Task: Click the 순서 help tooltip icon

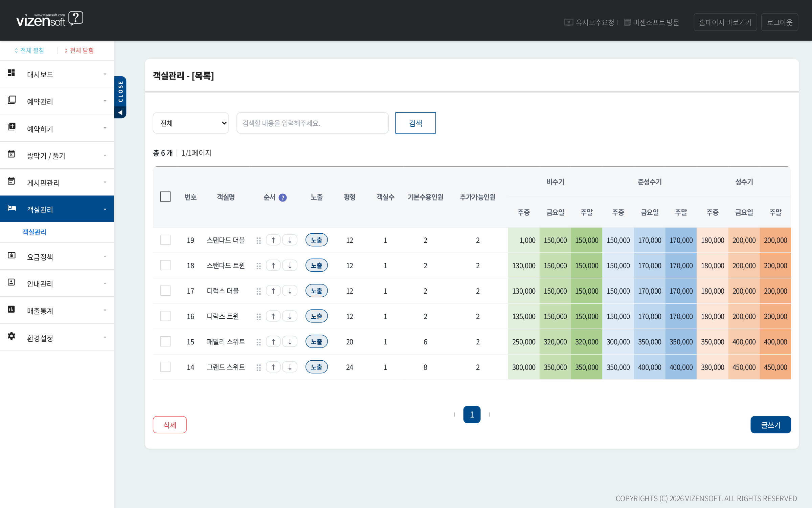Action: pos(283,197)
